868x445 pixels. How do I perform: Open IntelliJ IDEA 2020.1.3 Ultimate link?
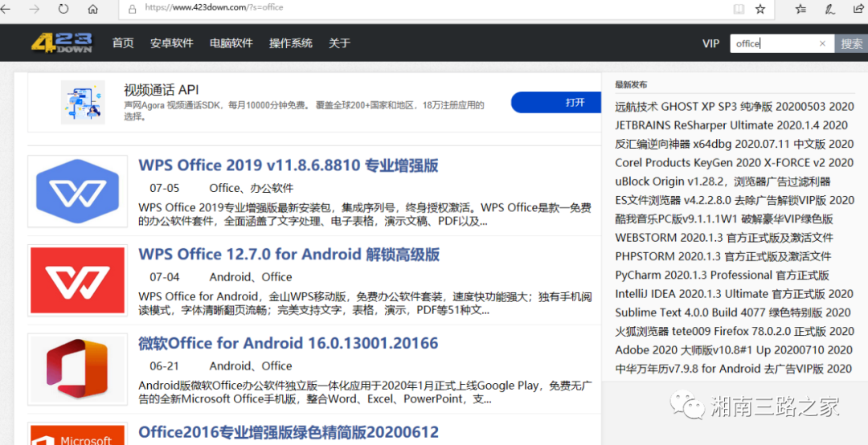point(735,294)
